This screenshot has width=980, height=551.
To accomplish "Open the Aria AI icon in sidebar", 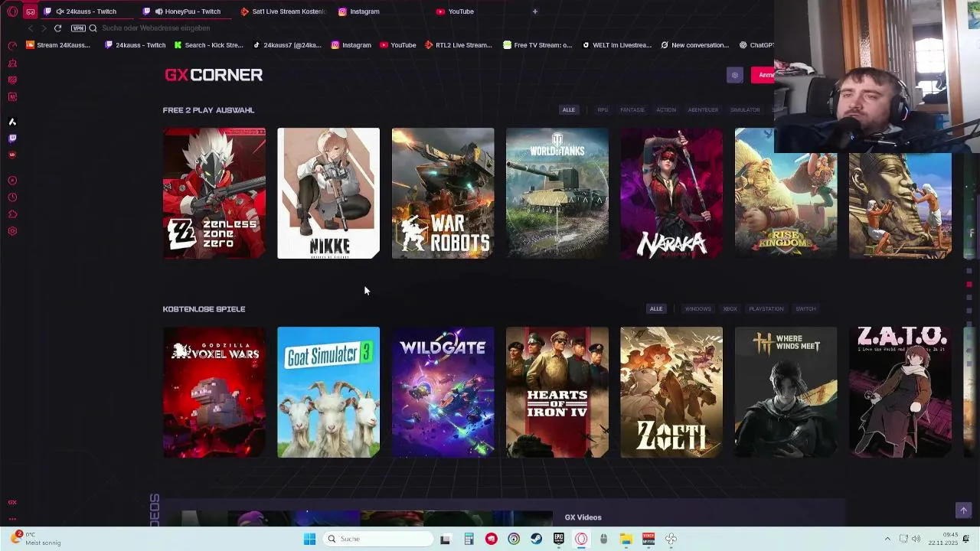I will pos(12,122).
